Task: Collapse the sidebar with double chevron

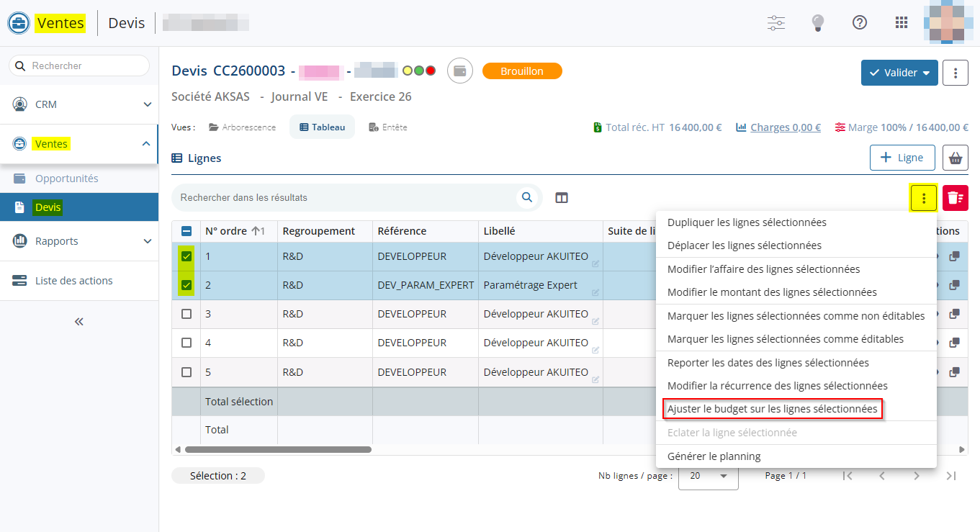Action: pos(79,322)
